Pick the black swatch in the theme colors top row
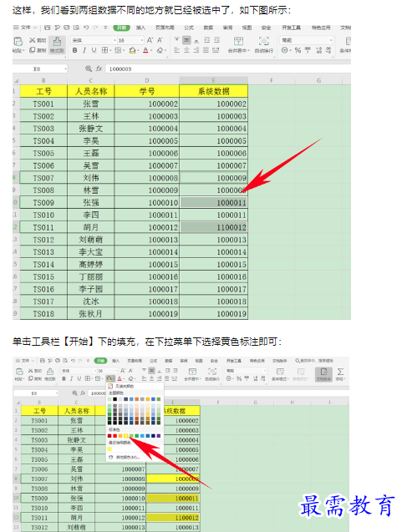 point(115,399)
